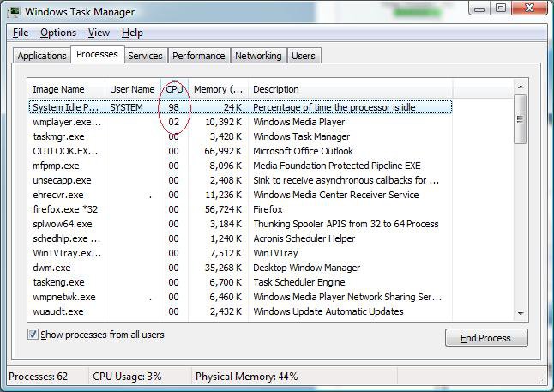
Task: Click the Physical Memory: 44% status entry
Action: point(246,376)
